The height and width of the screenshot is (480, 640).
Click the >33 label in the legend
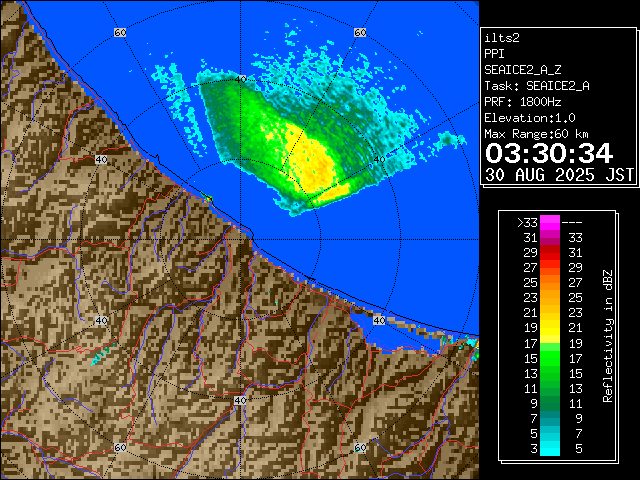[x=527, y=223]
